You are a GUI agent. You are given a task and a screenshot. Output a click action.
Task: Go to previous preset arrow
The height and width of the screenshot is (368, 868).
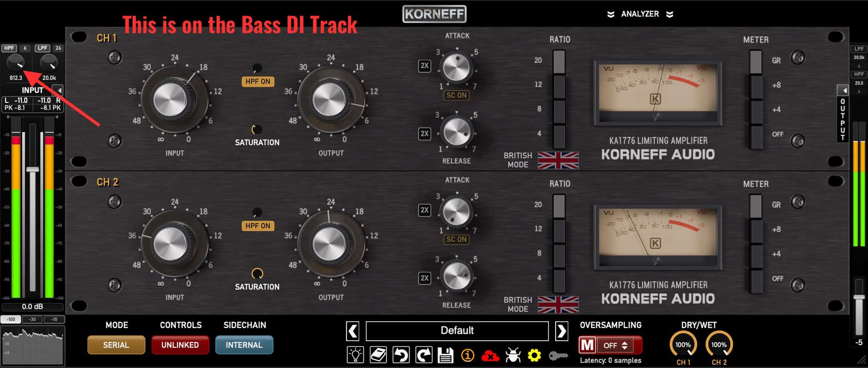pyautogui.click(x=353, y=331)
